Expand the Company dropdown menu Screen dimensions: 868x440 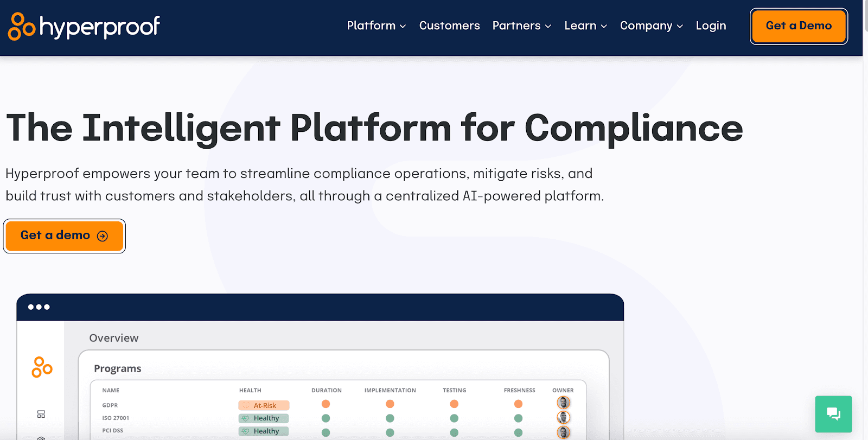tap(652, 25)
